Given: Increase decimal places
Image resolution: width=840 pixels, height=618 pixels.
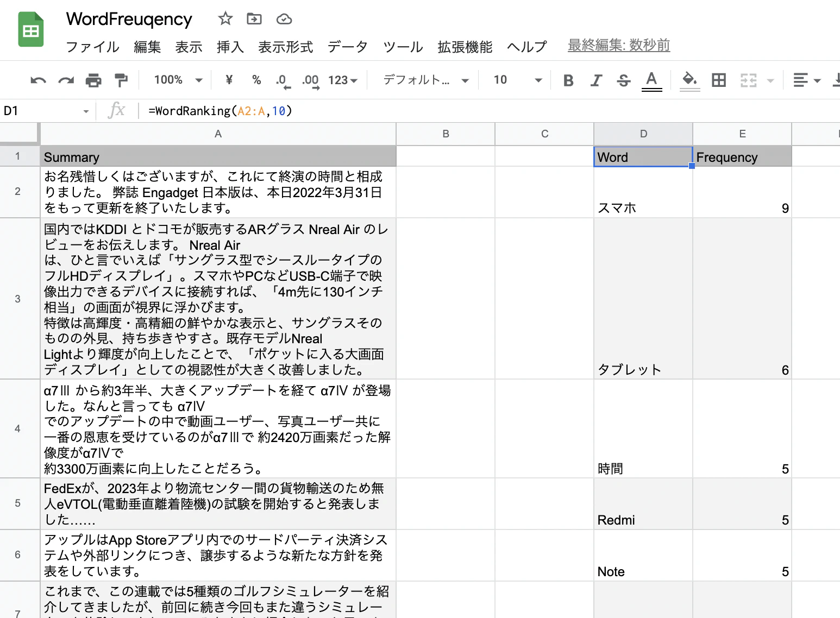Looking at the screenshot, I should [x=311, y=80].
